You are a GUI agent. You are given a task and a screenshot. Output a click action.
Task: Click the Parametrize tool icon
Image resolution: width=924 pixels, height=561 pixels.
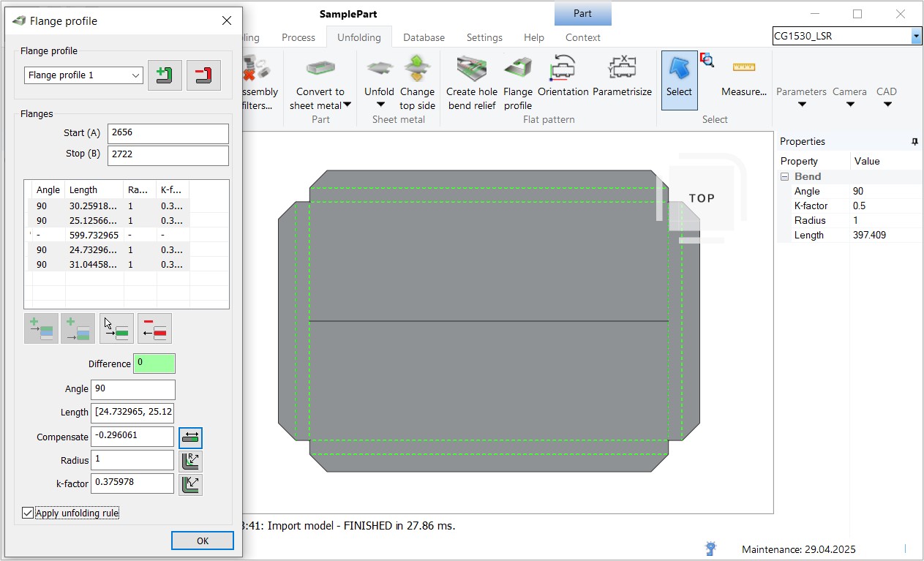click(622, 69)
